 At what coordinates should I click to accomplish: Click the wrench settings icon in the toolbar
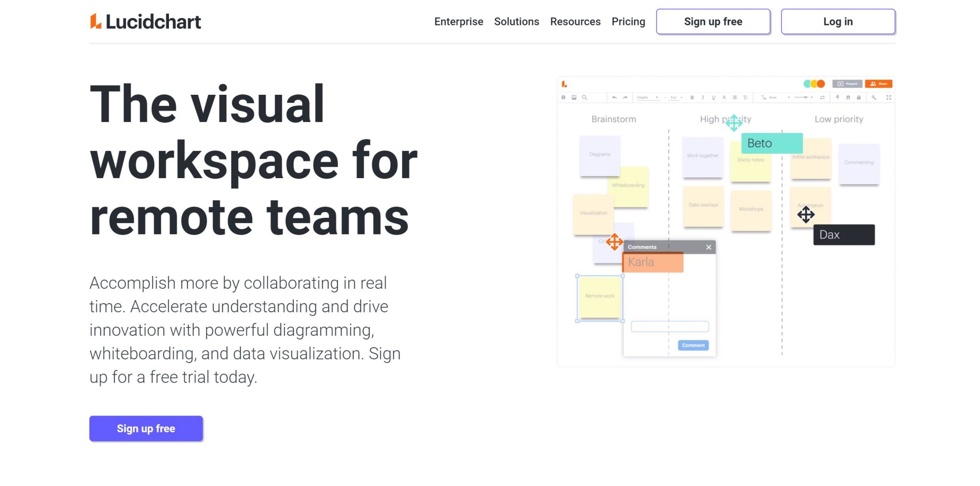pyautogui.click(x=874, y=97)
